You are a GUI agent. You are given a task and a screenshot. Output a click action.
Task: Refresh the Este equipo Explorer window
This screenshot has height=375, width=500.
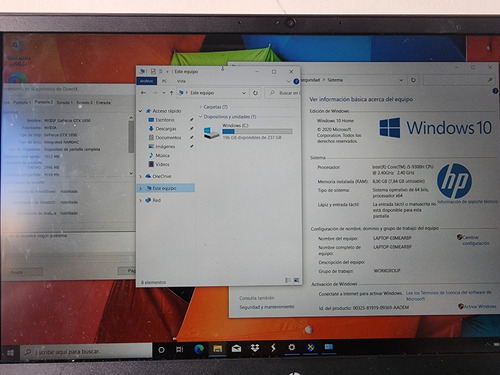(x=255, y=93)
